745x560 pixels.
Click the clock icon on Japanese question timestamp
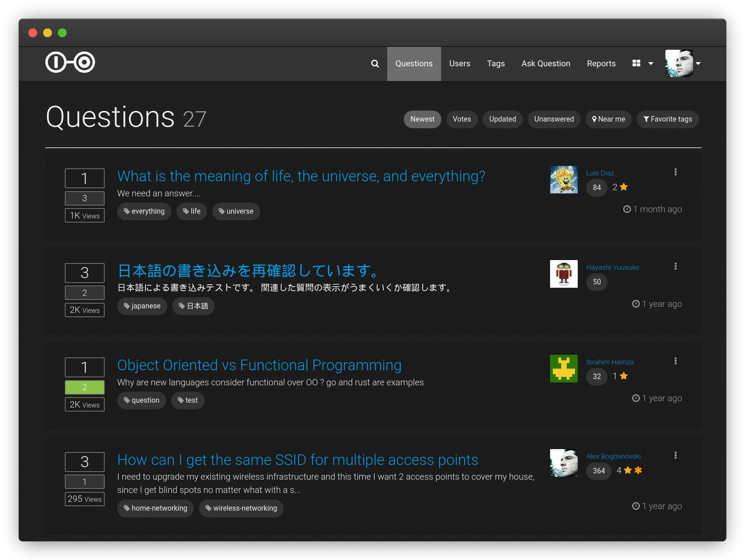(636, 304)
